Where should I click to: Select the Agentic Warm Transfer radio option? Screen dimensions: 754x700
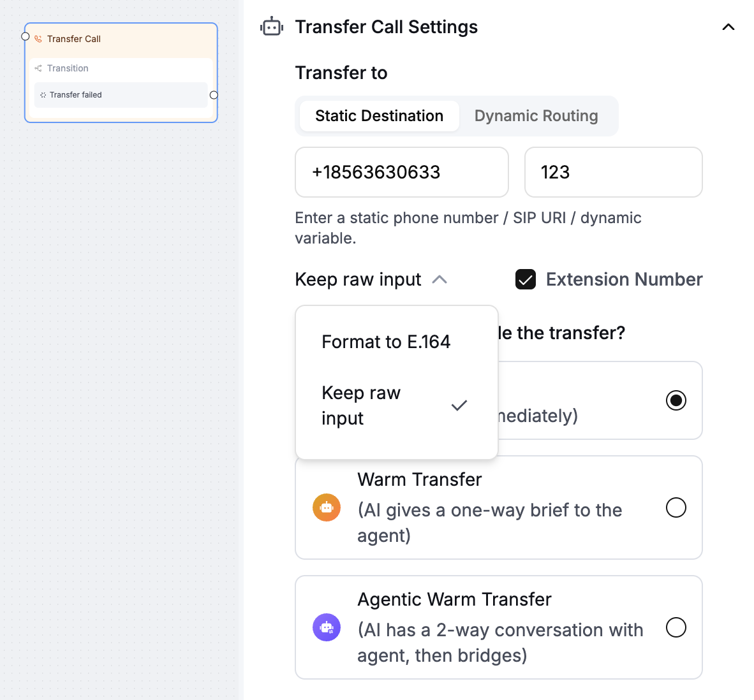tap(676, 627)
